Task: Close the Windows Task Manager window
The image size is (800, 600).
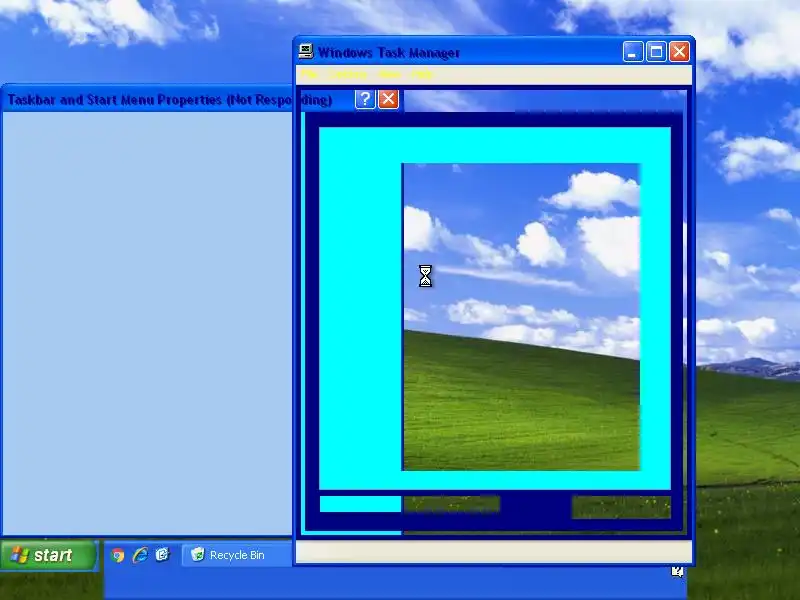Action: [x=680, y=52]
